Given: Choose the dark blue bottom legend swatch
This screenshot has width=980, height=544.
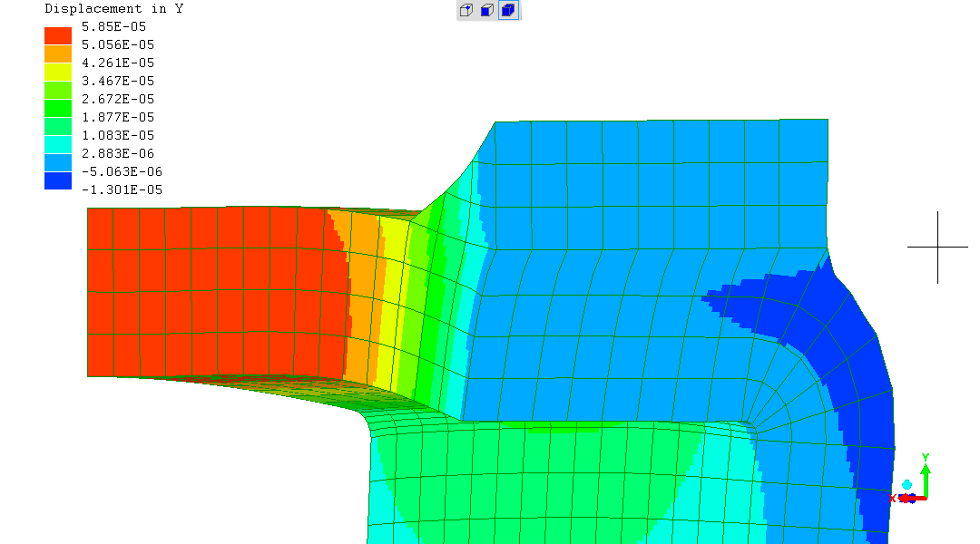Looking at the screenshot, I should (58, 180).
